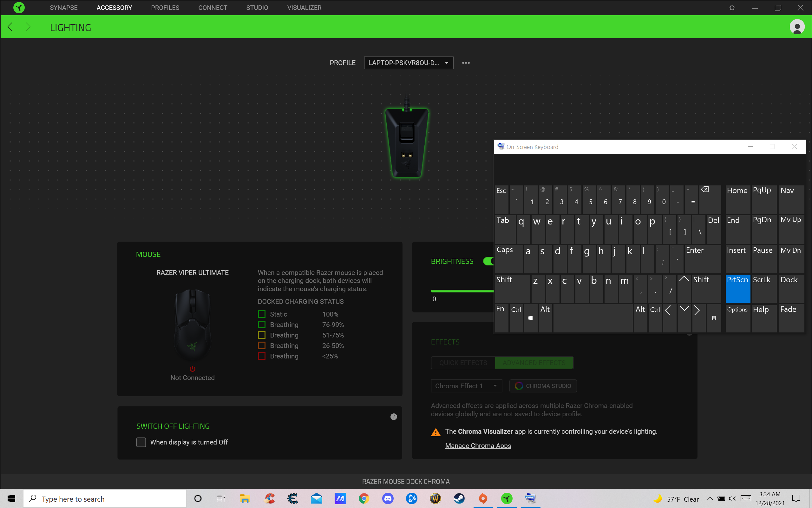The image size is (812, 508).
Task: Check When display is turned Off
Action: coord(141,442)
